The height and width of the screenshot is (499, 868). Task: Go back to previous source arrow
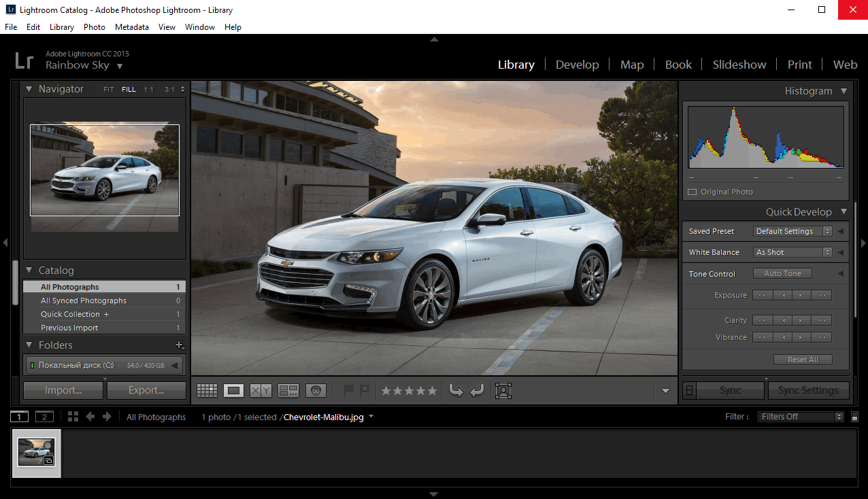click(90, 417)
